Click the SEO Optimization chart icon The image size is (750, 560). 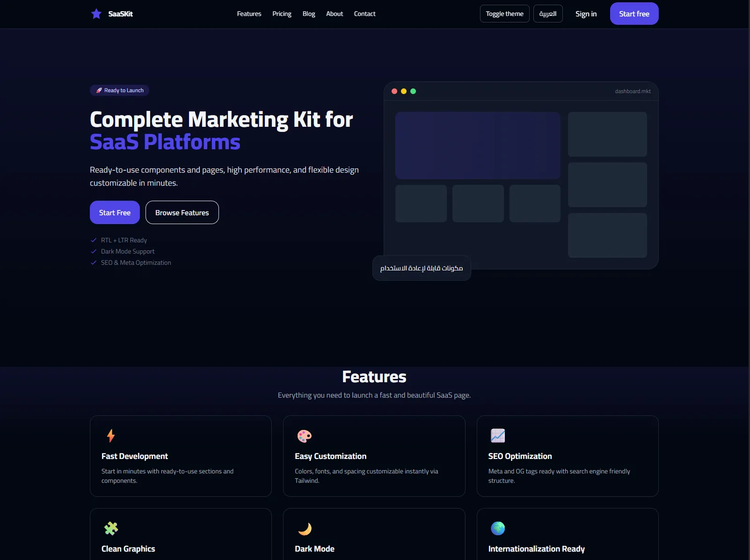[x=497, y=436]
